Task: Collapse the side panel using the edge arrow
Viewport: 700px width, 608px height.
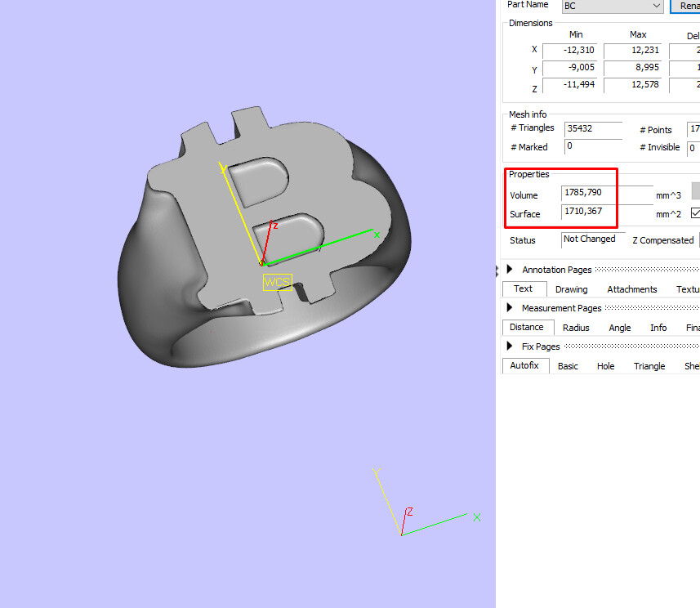Action: point(497,270)
